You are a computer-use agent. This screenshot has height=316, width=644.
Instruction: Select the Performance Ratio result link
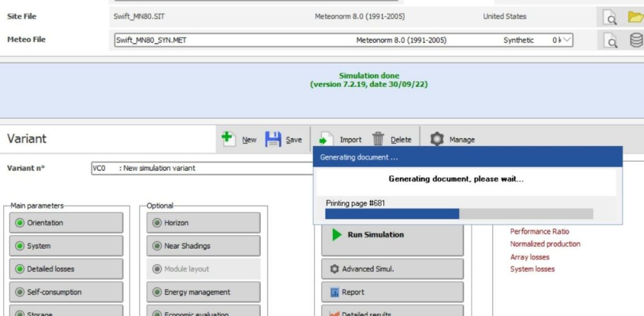pos(540,231)
